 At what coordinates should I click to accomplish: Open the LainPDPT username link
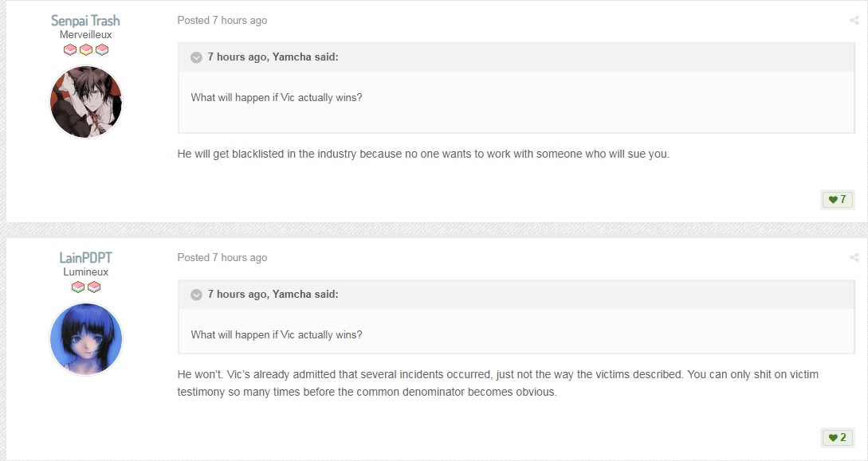(85, 258)
